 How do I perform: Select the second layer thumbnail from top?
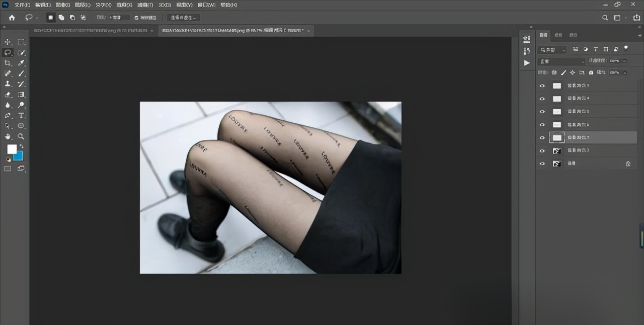556,99
